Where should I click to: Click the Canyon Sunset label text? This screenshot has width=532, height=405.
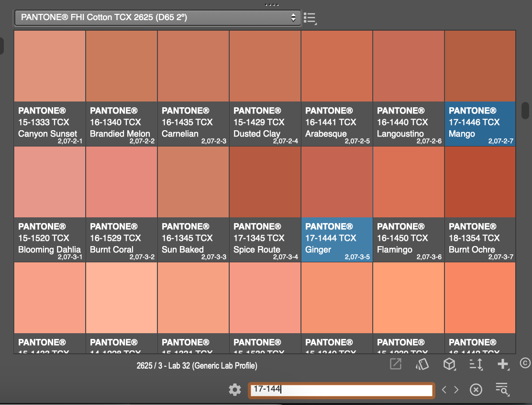[47, 134]
